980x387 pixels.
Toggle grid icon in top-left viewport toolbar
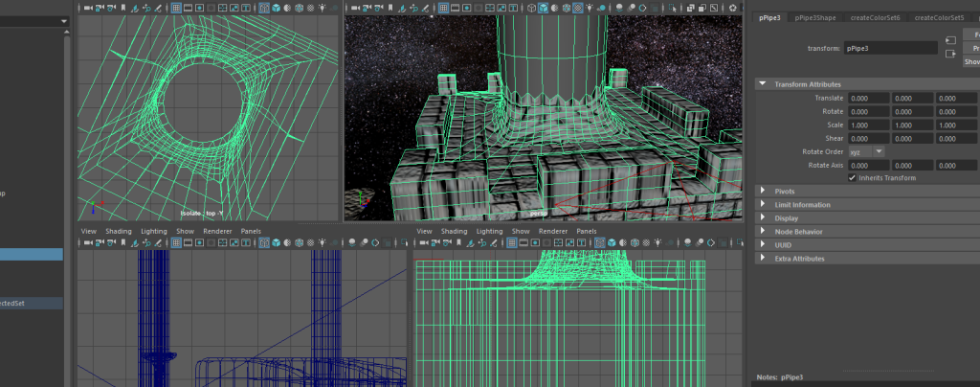(x=177, y=8)
